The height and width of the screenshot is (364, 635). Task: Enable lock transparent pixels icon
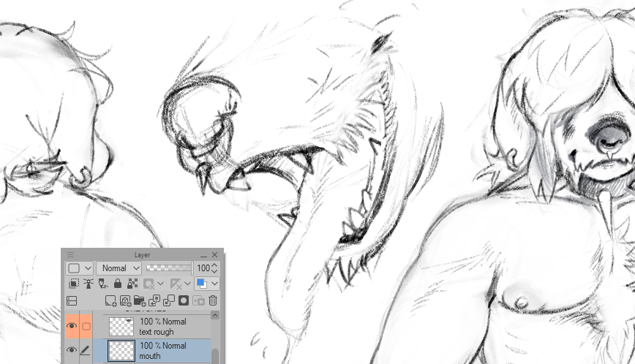[132, 284]
